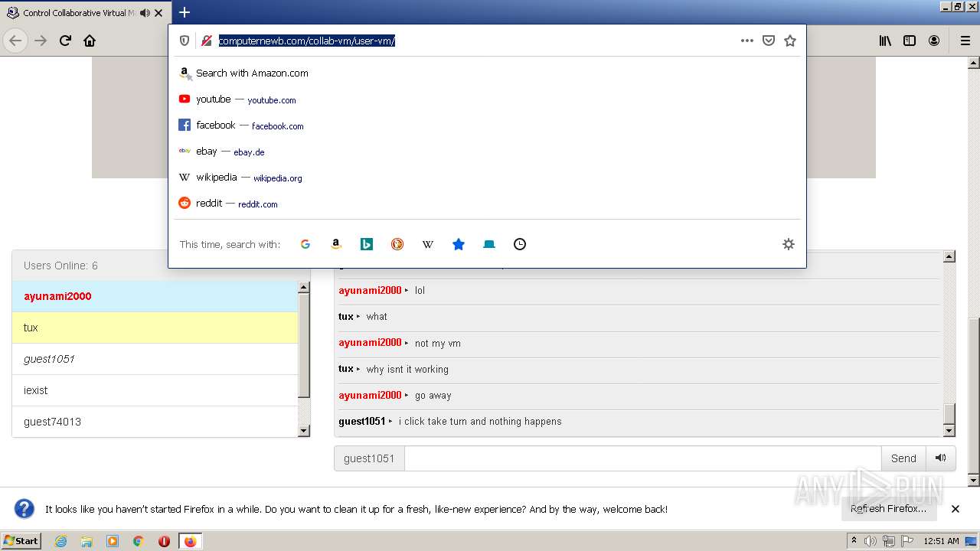Dismiss the Firefox refresh notification
The width and height of the screenshot is (980, 551).
pos(955,509)
